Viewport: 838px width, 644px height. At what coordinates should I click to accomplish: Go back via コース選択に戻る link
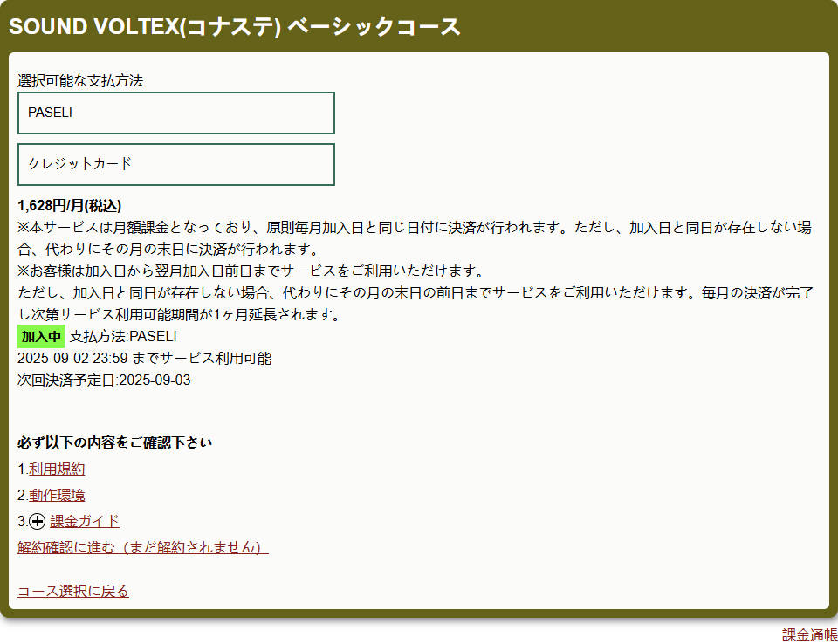(x=73, y=591)
